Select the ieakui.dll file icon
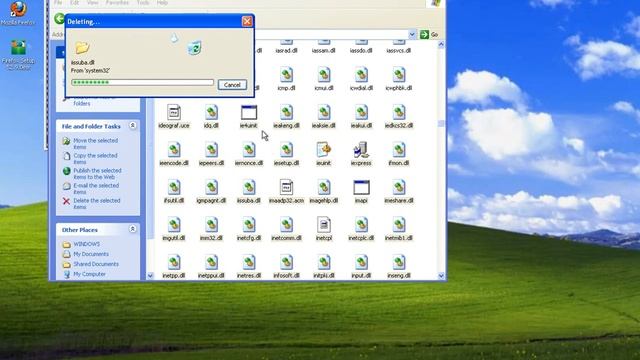 point(361,112)
